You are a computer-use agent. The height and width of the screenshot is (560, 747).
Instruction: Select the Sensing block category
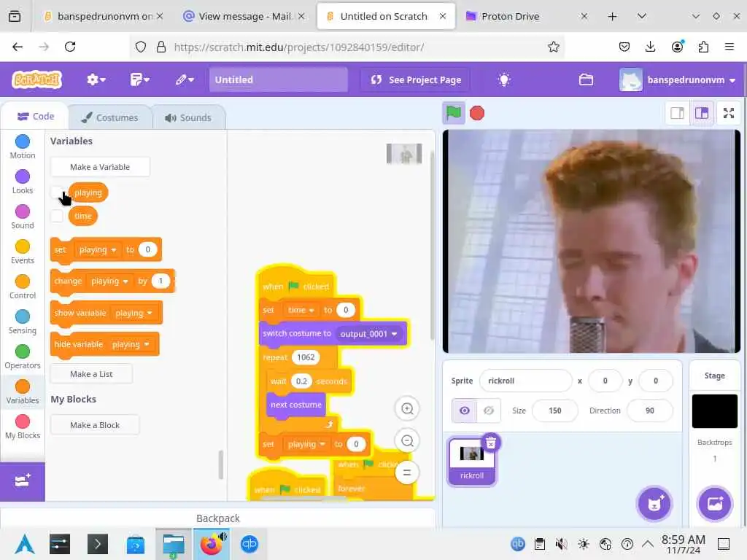23,322
